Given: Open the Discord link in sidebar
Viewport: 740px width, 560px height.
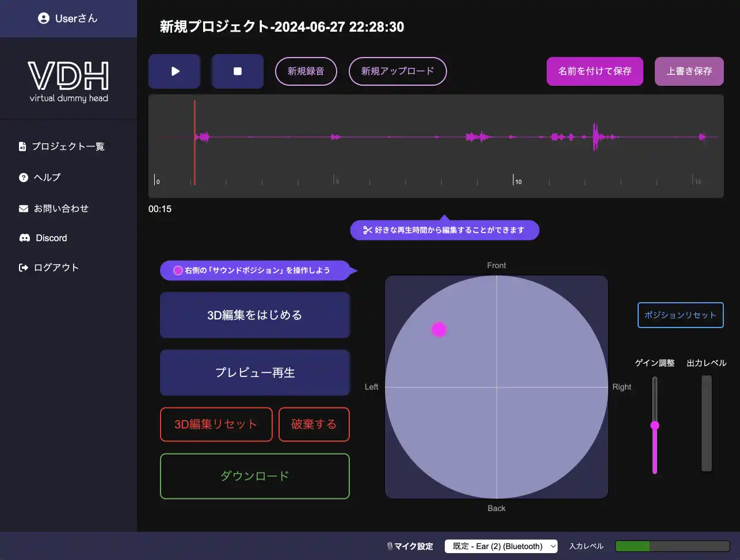Looking at the screenshot, I should point(51,238).
